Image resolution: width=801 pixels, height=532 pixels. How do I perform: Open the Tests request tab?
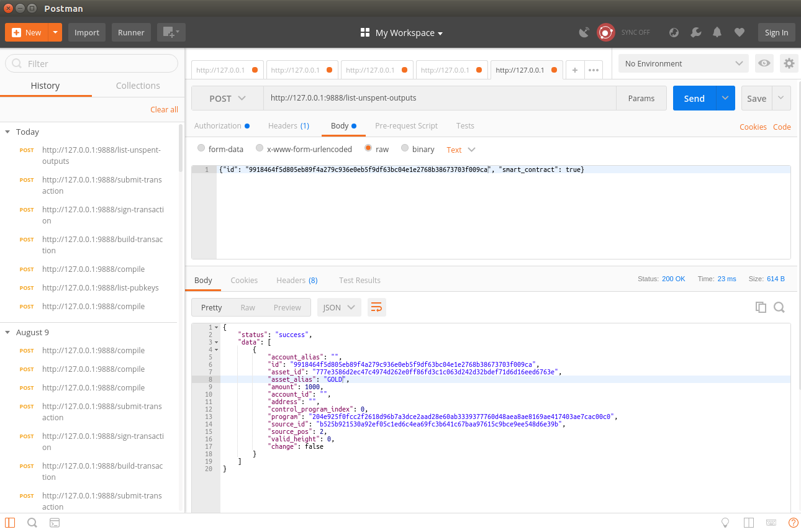click(x=465, y=125)
